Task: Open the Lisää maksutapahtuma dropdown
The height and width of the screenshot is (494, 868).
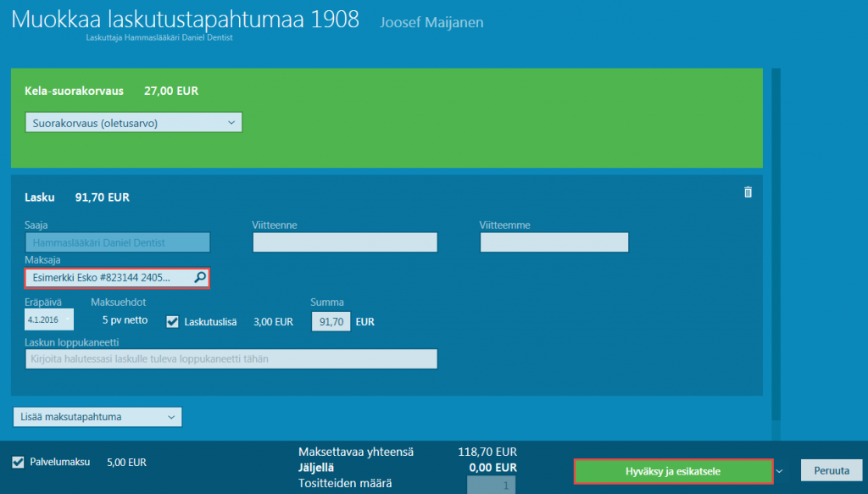Action: (x=96, y=417)
